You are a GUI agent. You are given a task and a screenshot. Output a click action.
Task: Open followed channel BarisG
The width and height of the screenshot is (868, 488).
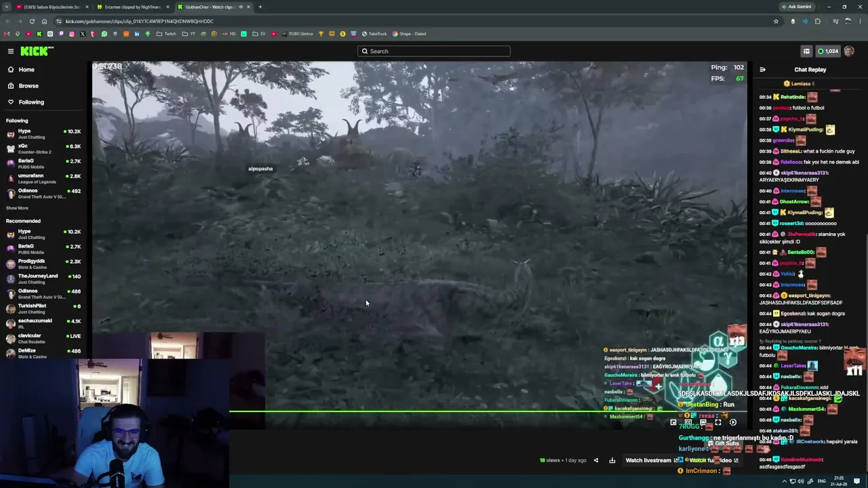coord(43,163)
